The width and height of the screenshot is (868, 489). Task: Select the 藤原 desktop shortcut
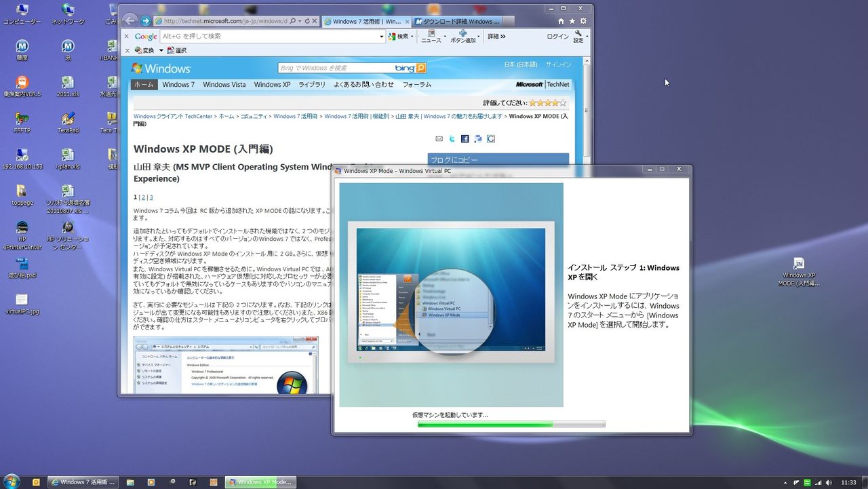[22, 50]
